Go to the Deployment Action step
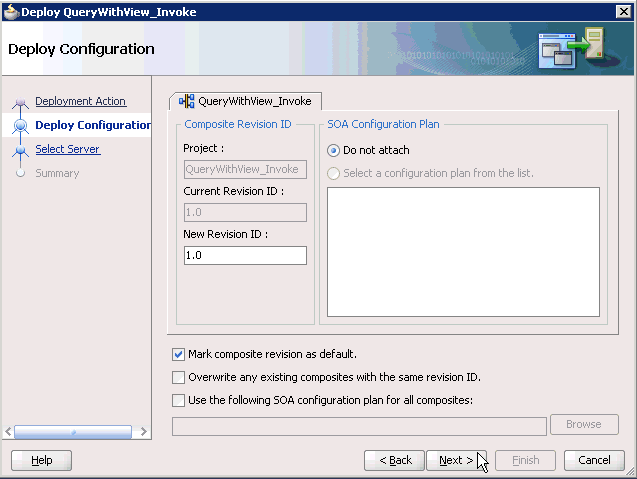Screen dimensions: 637x479 coord(80,101)
